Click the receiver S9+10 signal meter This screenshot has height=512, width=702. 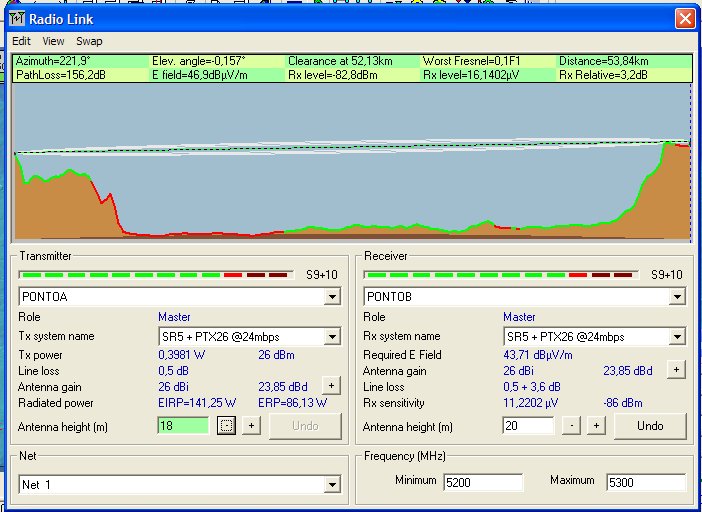(x=501, y=274)
